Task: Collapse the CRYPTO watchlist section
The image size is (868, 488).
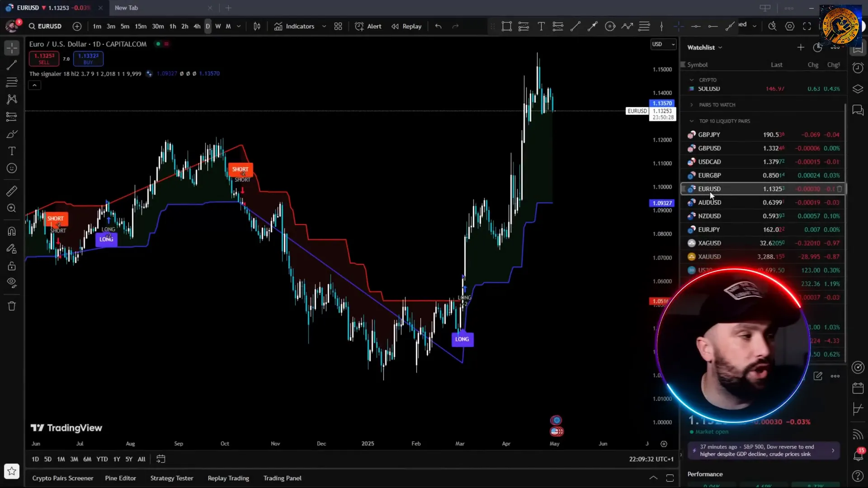Action: click(x=692, y=80)
